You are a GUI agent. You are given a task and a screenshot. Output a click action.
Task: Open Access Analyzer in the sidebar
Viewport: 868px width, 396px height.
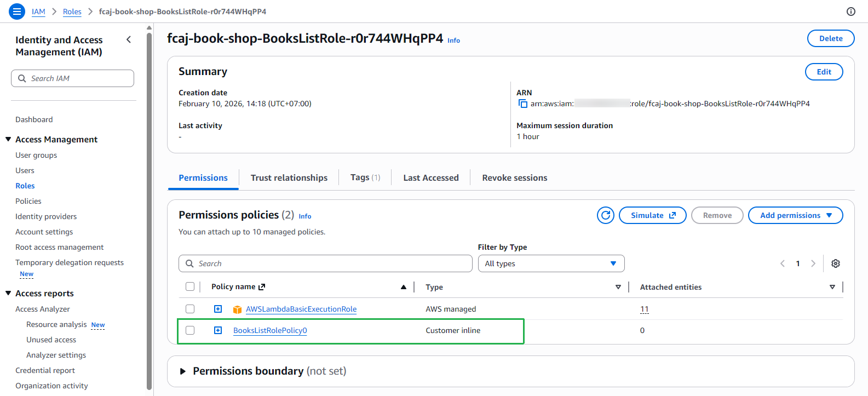pyautogui.click(x=43, y=309)
